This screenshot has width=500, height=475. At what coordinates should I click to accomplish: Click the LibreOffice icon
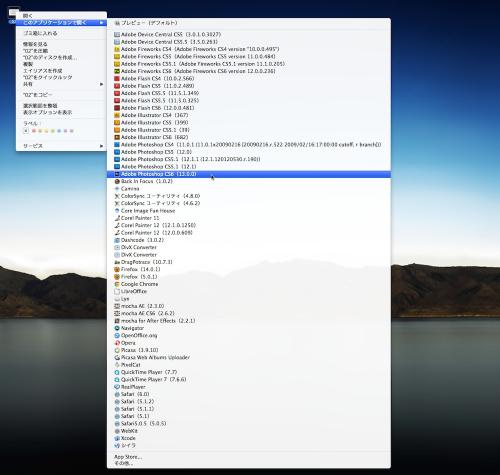coord(117,291)
